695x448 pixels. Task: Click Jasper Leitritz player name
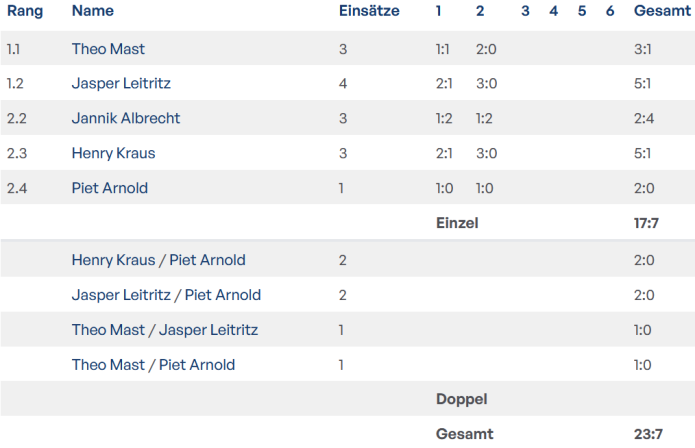[x=121, y=84]
